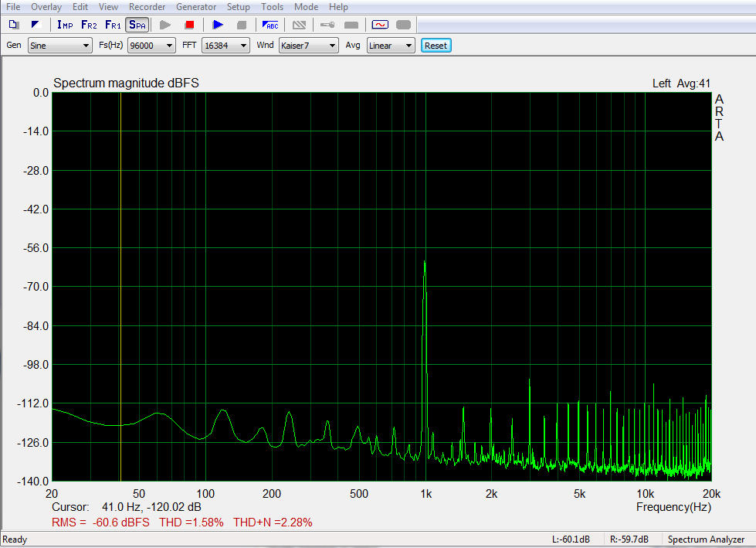Open the Gen signal type dropdown
The height and width of the screenshot is (548, 756).
[x=59, y=46]
